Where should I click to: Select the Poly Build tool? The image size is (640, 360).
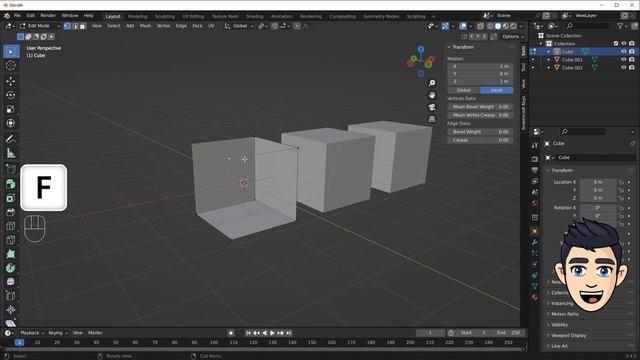pos(11,254)
